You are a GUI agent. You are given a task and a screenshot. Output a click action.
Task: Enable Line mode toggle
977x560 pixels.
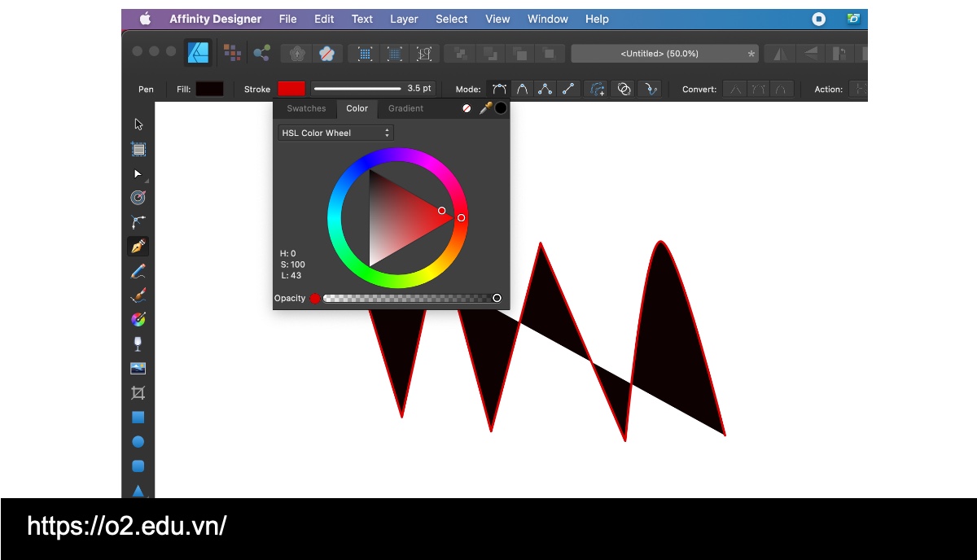(x=569, y=90)
